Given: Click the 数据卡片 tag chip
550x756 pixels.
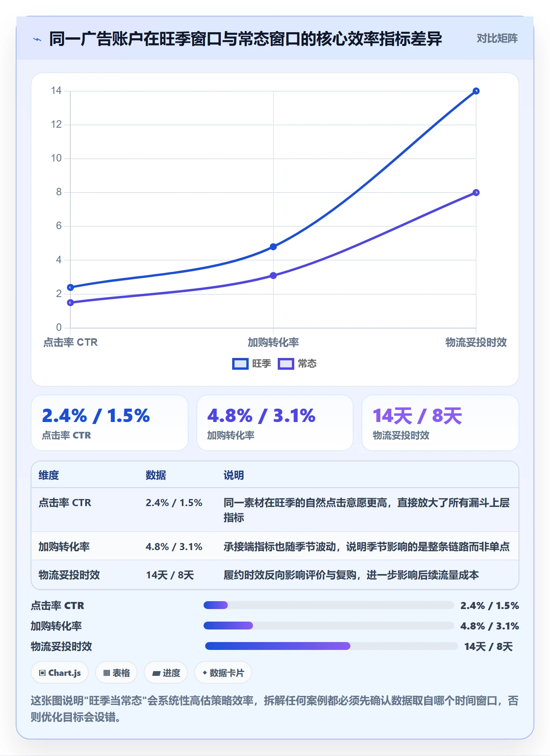Looking at the screenshot, I should [x=223, y=673].
